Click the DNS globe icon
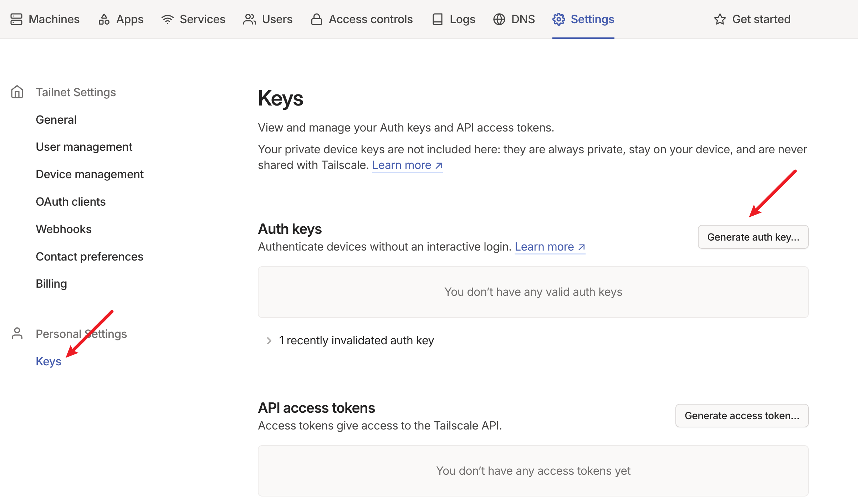Screen dimensions: 858x504 click(499, 19)
